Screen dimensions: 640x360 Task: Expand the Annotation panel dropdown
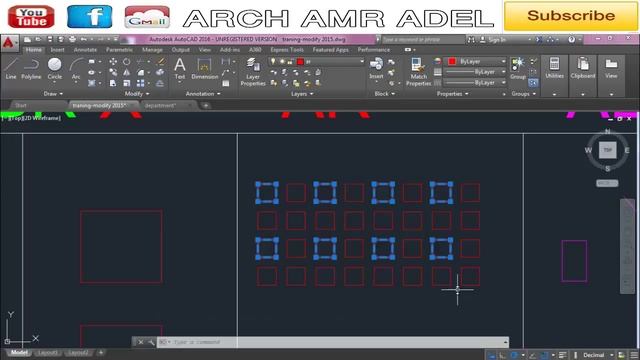coord(203,94)
